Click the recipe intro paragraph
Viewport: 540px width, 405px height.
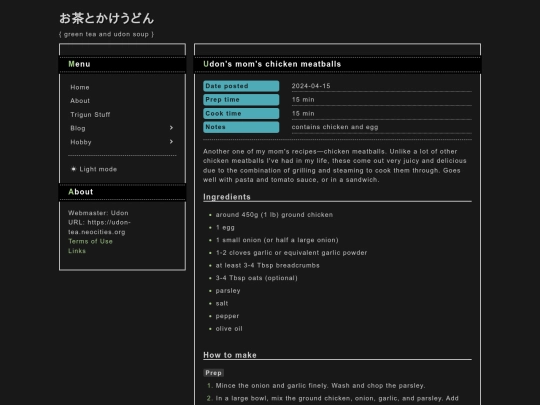[335, 166]
